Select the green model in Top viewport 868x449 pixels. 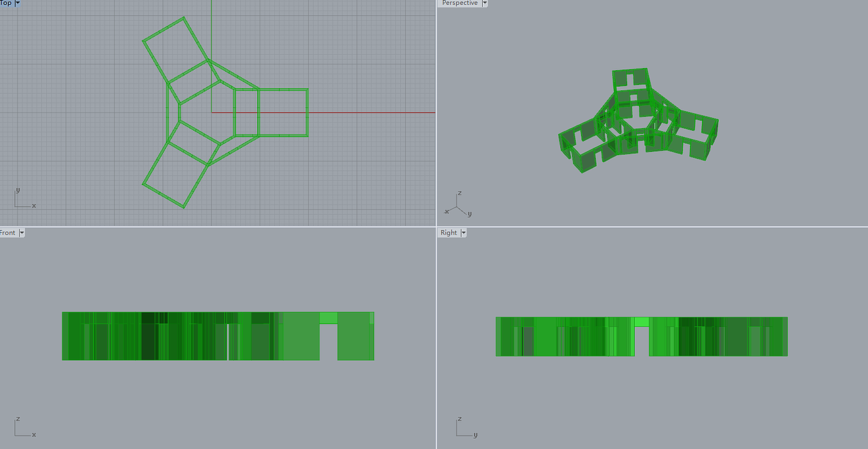coord(225,113)
